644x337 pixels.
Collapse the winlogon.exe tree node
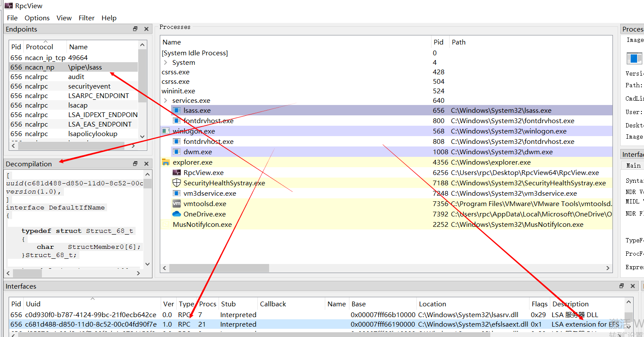click(x=166, y=131)
